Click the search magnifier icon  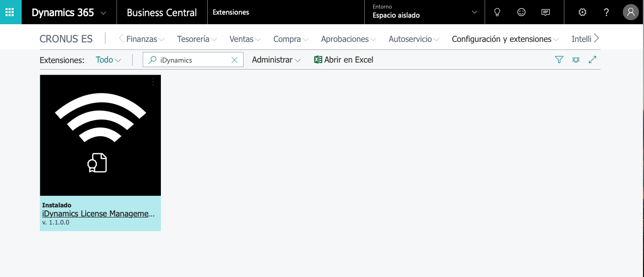pos(152,60)
